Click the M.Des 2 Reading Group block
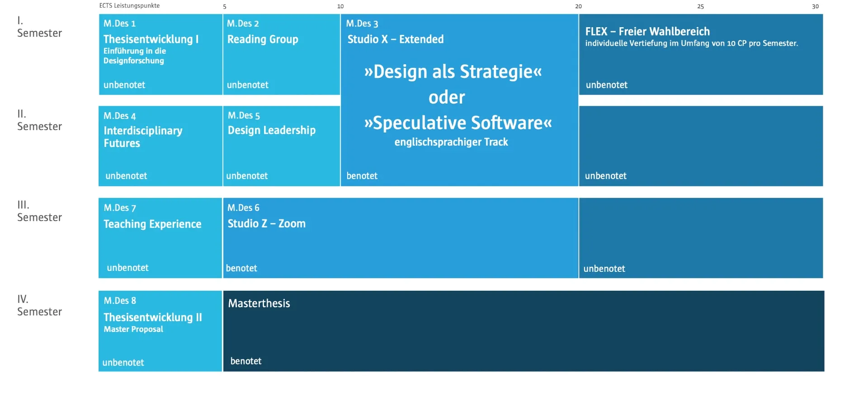This screenshot has width=868, height=417. pyautogui.click(x=282, y=54)
